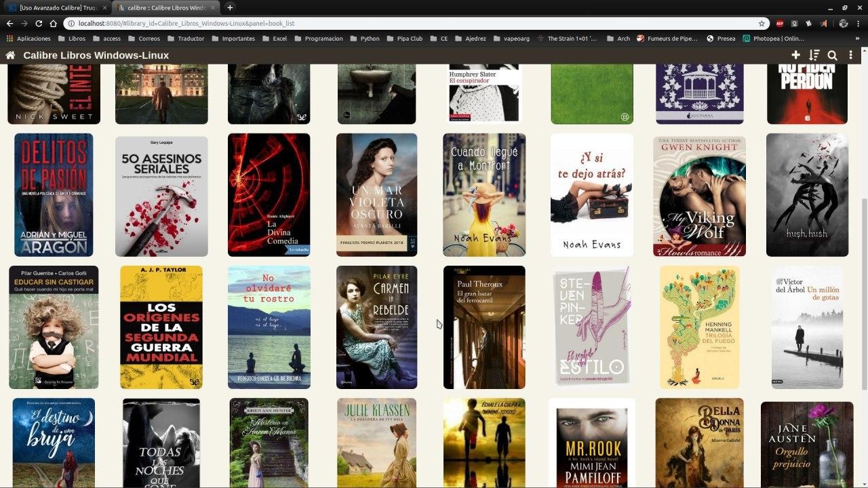Open the Presea bookmark
The image size is (868, 488).
[x=721, y=39]
